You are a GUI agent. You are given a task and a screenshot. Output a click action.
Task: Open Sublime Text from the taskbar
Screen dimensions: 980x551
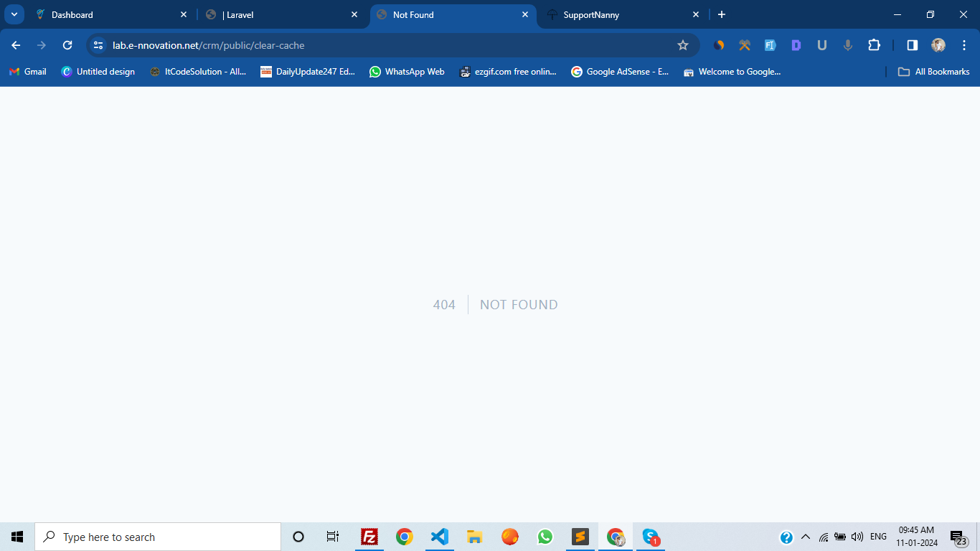[x=580, y=537]
